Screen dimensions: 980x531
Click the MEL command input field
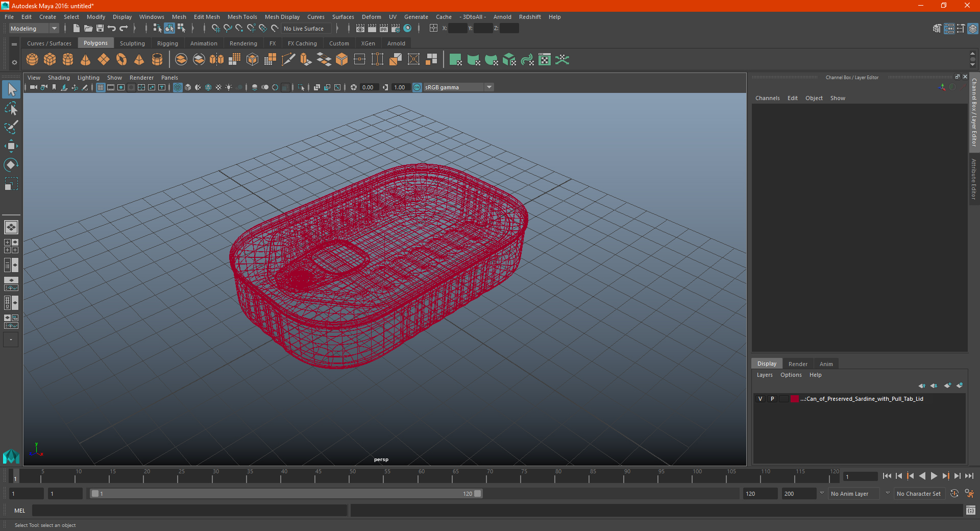pos(190,511)
